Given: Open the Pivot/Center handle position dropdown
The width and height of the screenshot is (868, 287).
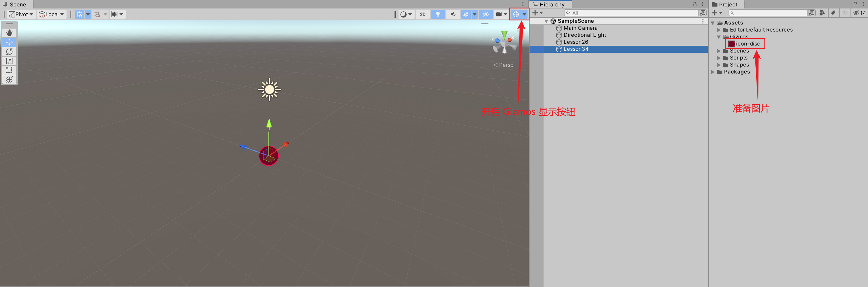Looking at the screenshot, I should point(21,14).
